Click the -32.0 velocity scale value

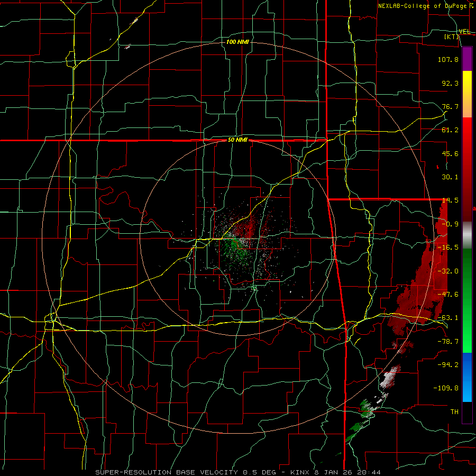tap(448, 271)
